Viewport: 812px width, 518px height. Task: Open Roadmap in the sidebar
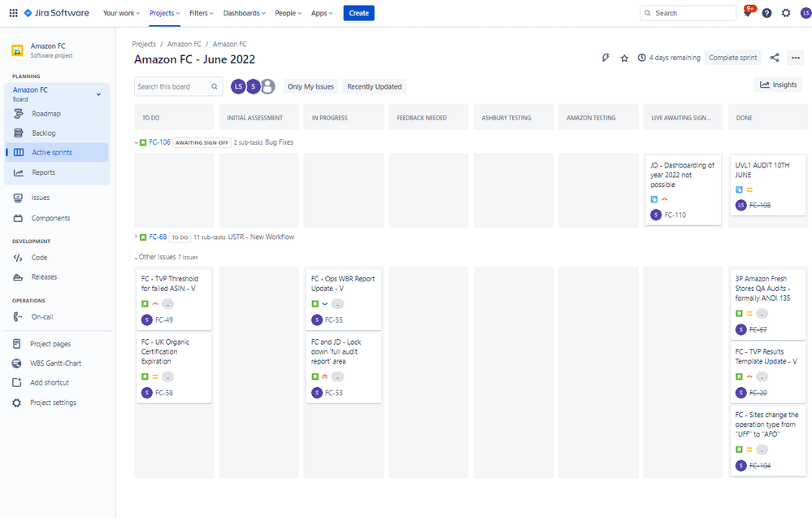pos(57,114)
